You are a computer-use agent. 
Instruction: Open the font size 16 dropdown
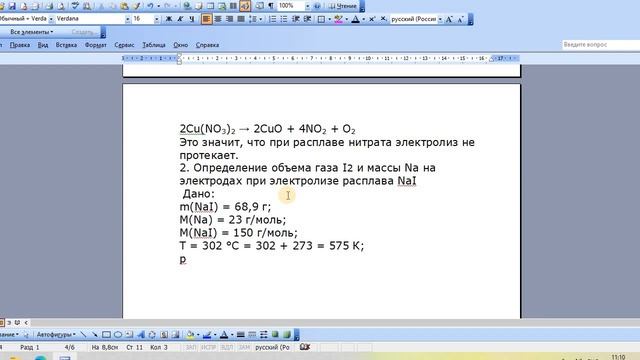[x=157, y=19]
